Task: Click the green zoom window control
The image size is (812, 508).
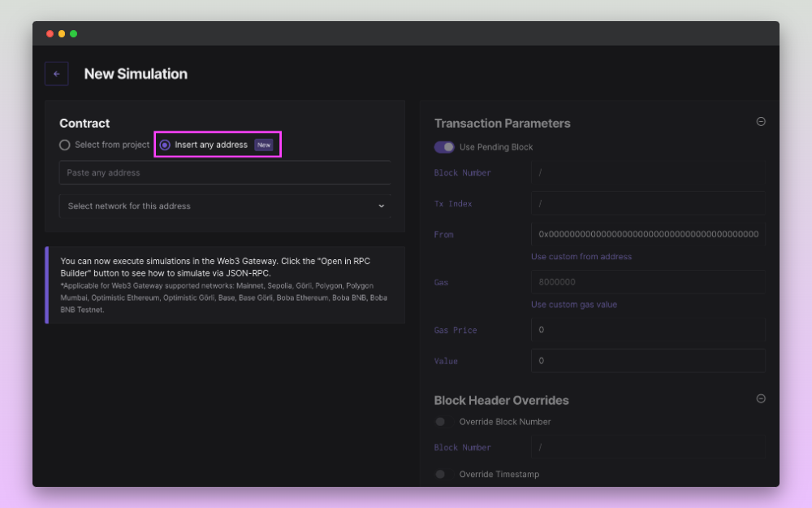Action: point(73,33)
